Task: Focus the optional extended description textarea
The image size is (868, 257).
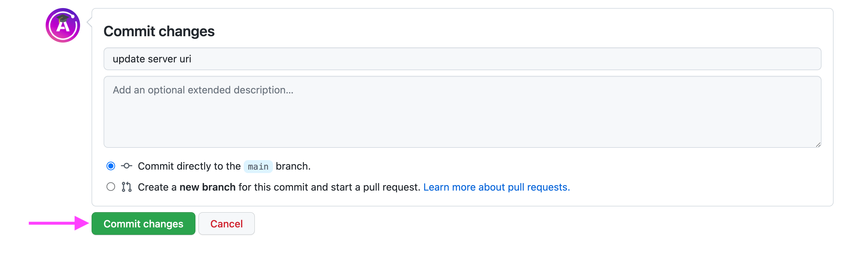Action: coord(462,118)
